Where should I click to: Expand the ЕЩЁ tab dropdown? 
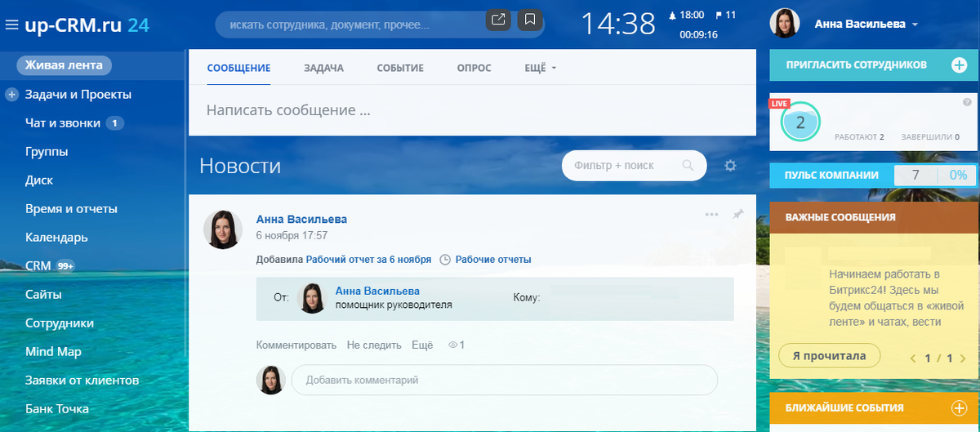(540, 68)
